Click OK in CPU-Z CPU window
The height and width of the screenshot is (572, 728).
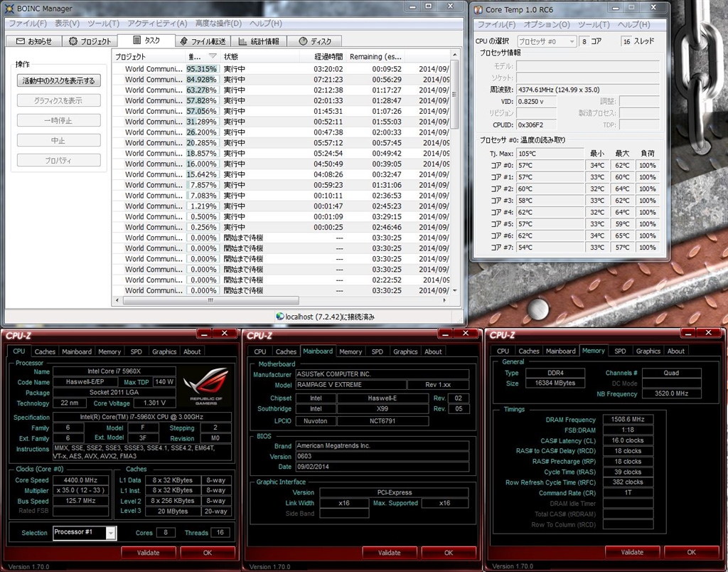tap(207, 553)
